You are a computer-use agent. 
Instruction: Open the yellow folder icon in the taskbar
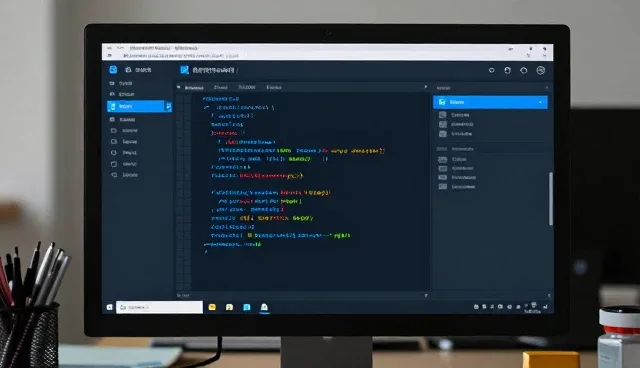click(212, 307)
